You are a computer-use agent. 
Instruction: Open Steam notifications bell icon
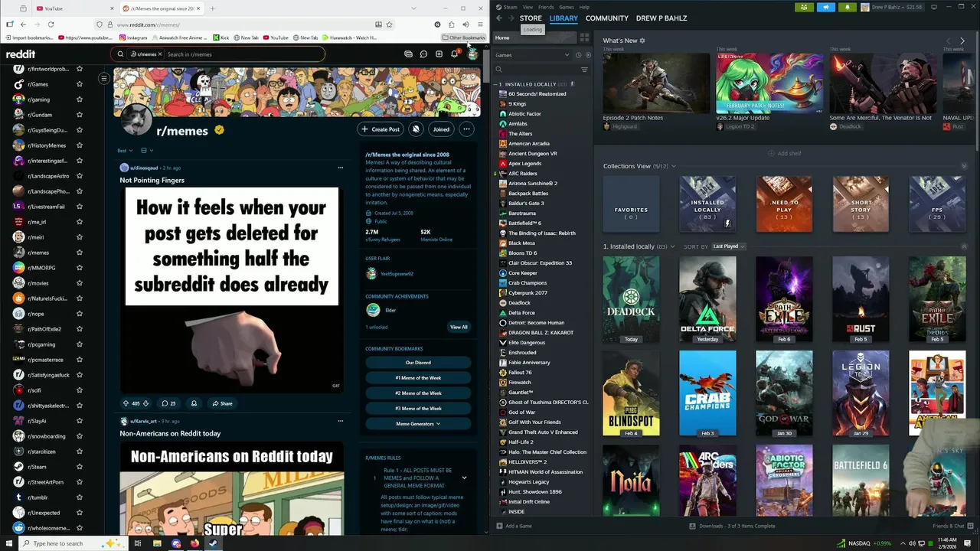[x=847, y=7]
